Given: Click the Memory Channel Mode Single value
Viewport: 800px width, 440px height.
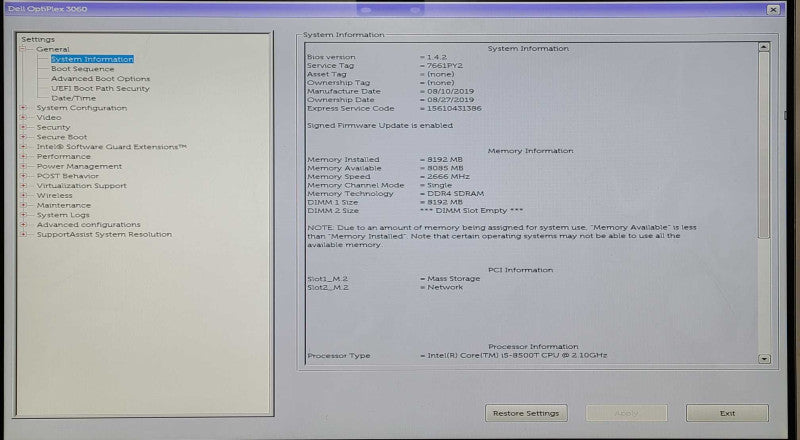Looking at the screenshot, I should point(439,185).
